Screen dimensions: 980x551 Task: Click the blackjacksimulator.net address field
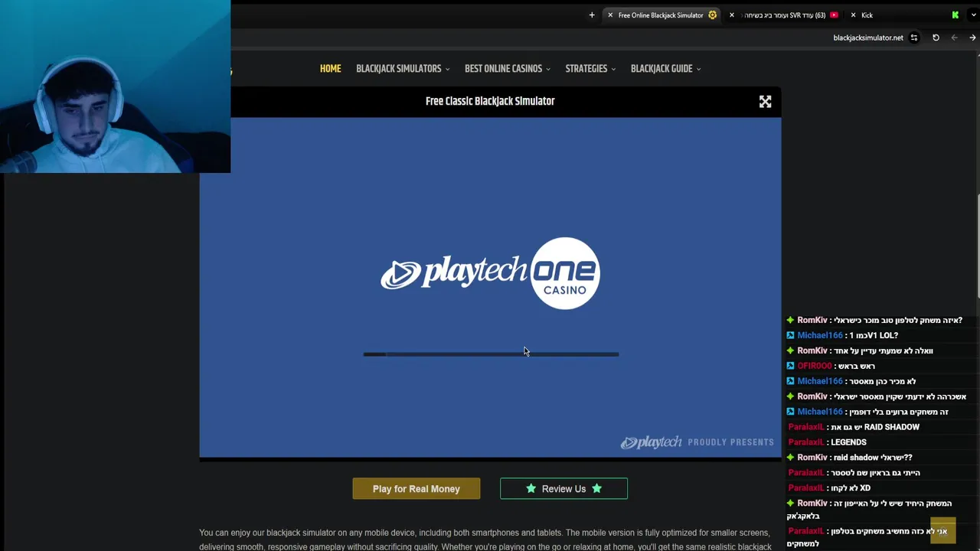[867, 37]
